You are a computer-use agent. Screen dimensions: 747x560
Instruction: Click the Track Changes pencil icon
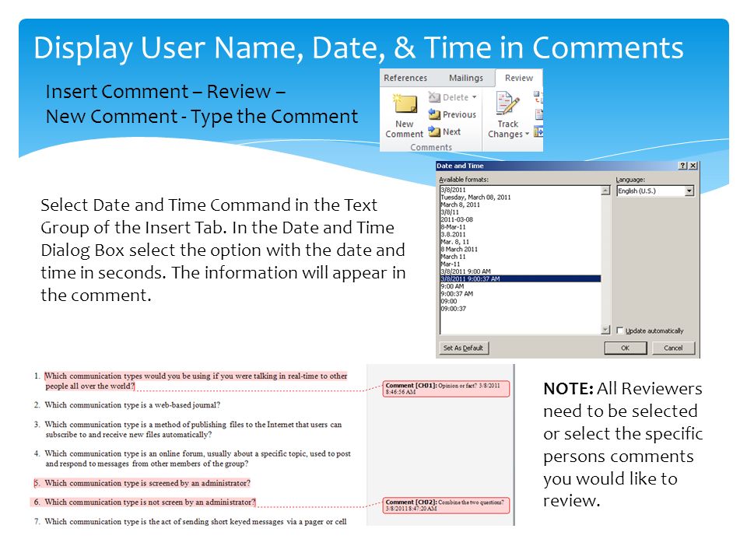pos(507,103)
